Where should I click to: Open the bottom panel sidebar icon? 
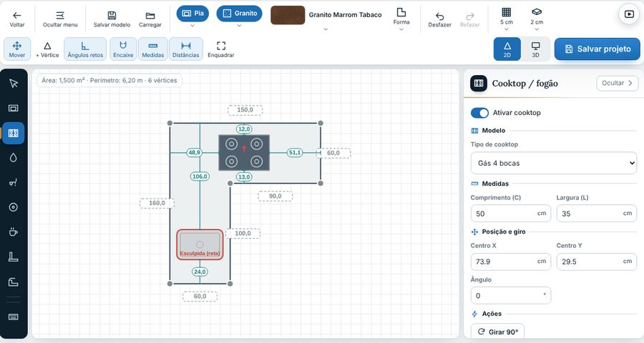click(14, 317)
